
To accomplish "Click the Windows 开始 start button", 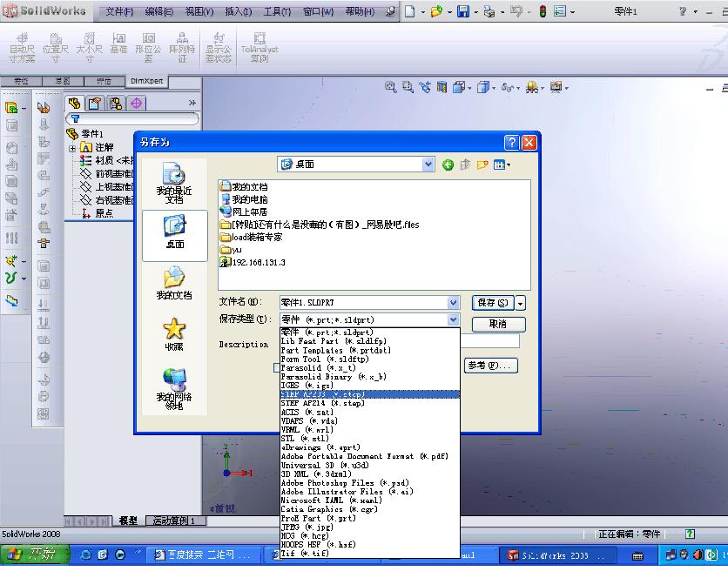I will click(35, 554).
